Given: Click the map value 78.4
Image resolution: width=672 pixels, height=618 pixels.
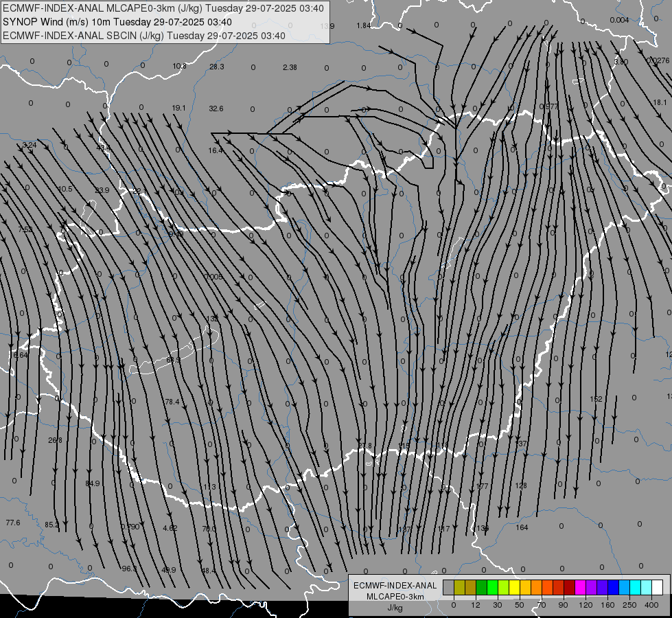Looking at the screenshot, I should pos(172,402).
